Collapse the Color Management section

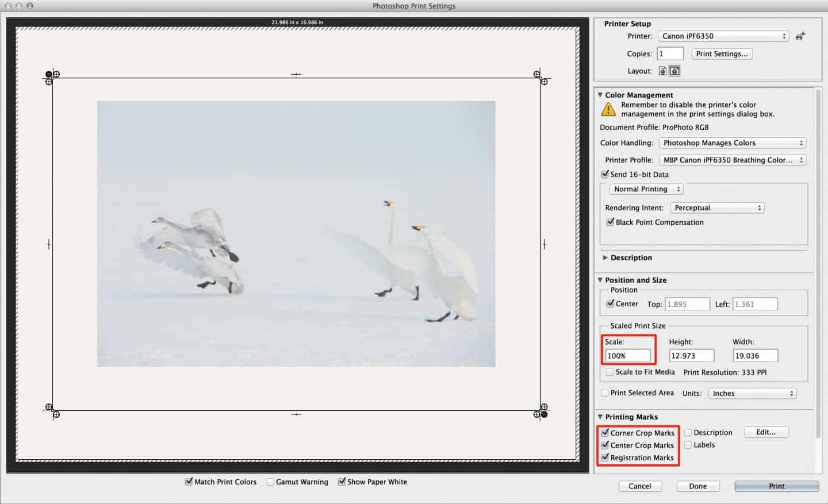pyautogui.click(x=601, y=95)
